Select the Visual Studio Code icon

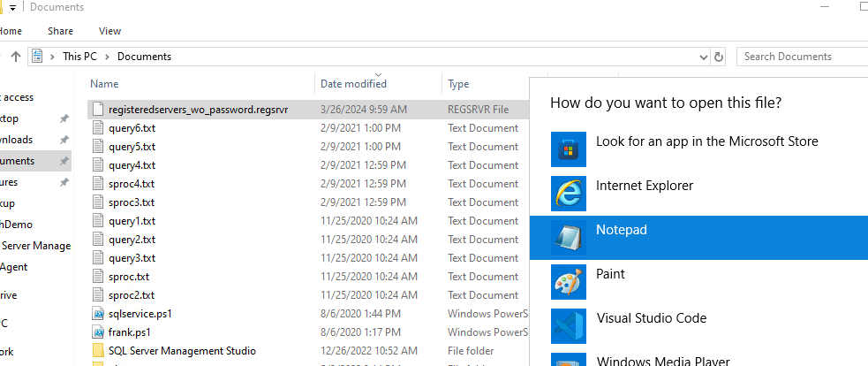pos(564,325)
